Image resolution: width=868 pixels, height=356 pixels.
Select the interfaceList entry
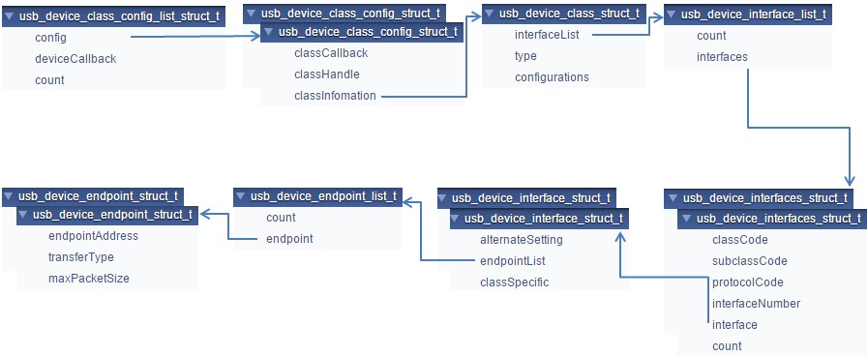coord(547,35)
